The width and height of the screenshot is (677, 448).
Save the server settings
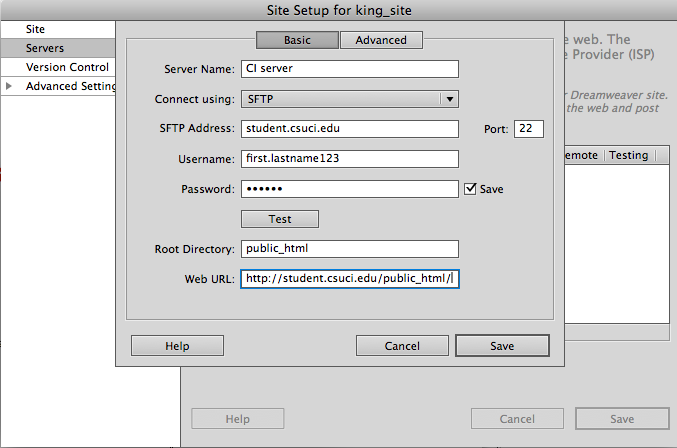click(x=502, y=346)
